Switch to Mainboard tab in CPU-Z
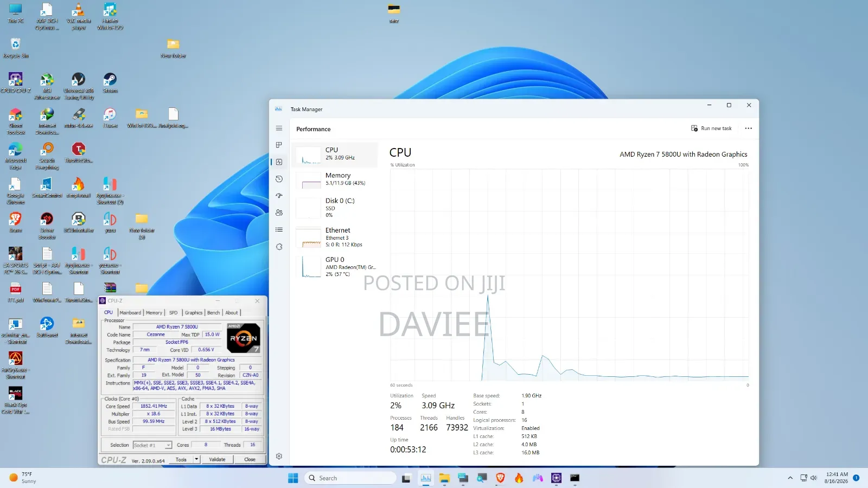 coord(130,313)
